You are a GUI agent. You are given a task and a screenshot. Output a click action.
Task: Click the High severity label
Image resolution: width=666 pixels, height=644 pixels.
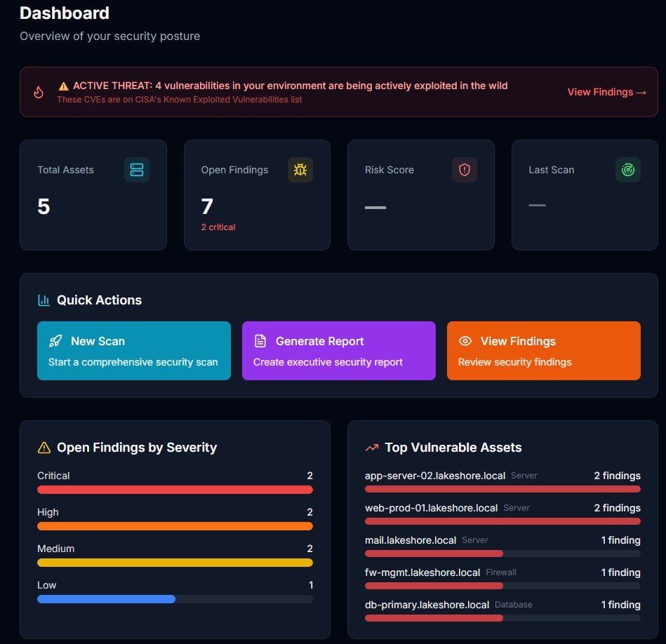(48, 512)
